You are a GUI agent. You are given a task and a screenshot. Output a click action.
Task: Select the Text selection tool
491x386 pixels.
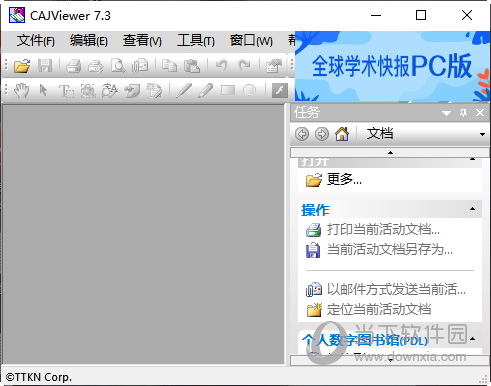click(x=66, y=91)
